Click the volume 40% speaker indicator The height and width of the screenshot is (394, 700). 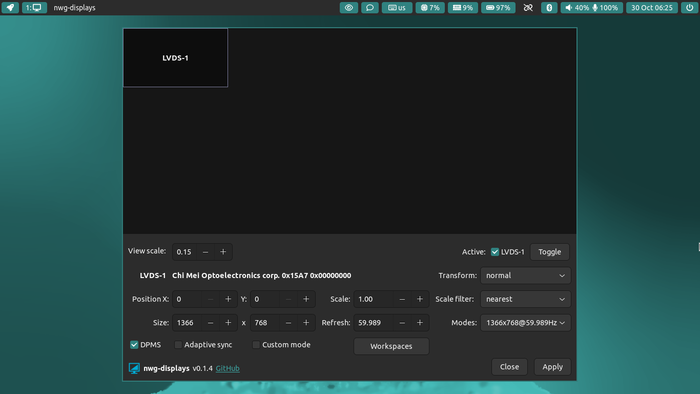(x=576, y=8)
